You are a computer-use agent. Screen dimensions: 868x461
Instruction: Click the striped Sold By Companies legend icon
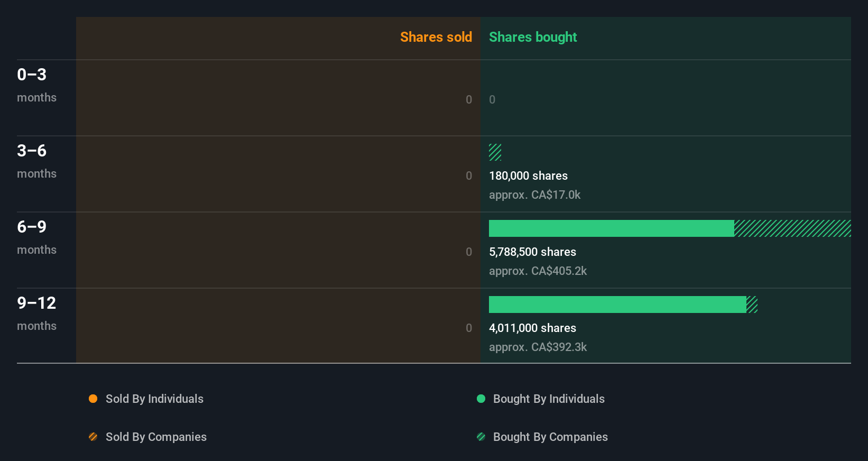pos(93,437)
